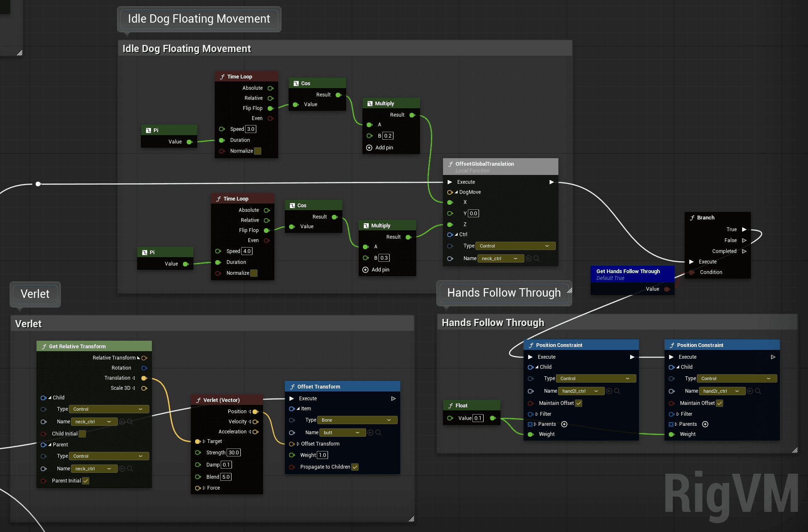
Task: Expand the Target pin on Verlet node
Action: point(204,441)
